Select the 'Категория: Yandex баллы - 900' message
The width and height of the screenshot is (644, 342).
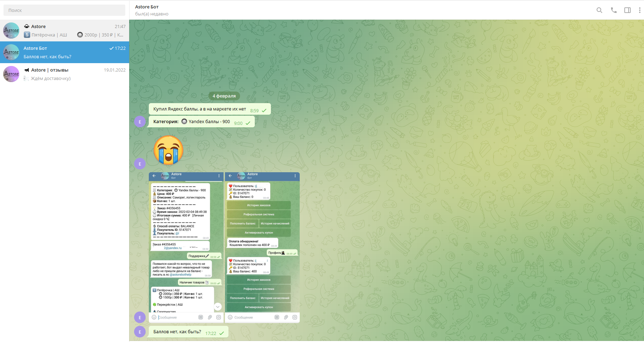click(201, 122)
